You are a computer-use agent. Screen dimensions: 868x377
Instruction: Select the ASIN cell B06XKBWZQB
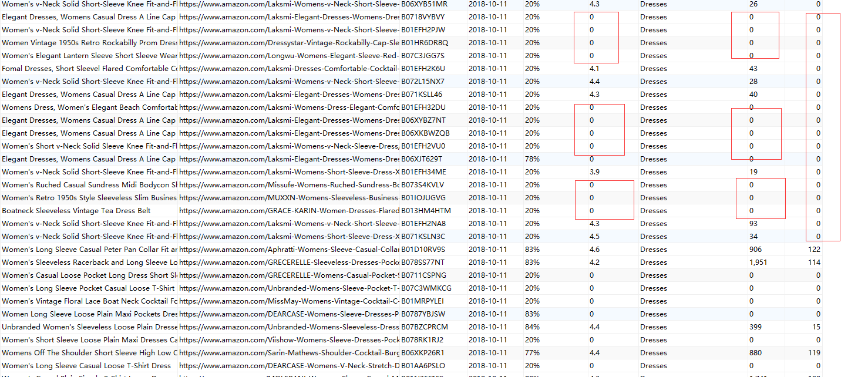click(425, 133)
